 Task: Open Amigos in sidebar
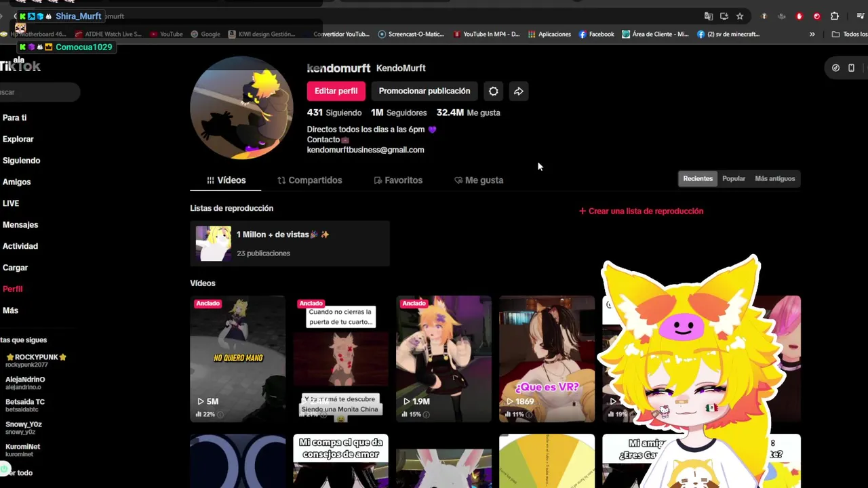point(16,182)
